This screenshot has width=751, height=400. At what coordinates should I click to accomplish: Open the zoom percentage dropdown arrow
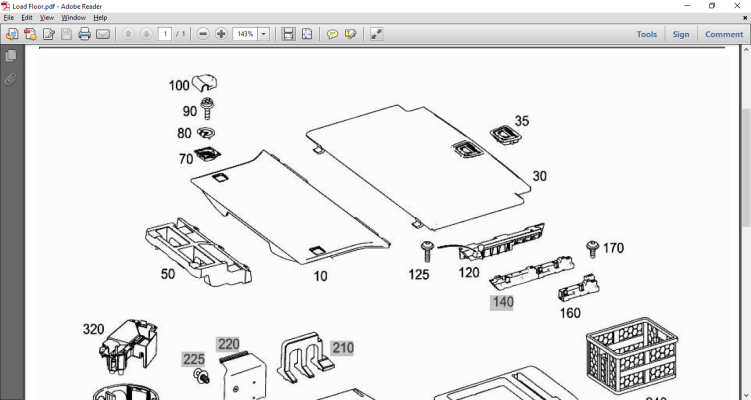(x=264, y=34)
